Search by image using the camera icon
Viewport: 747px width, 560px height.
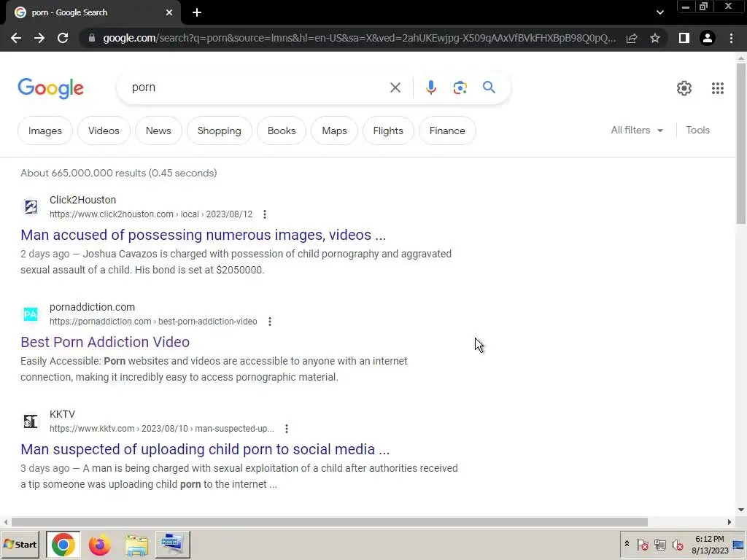pos(460,87)
